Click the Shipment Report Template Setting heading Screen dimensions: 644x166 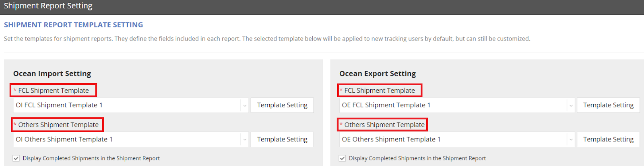pos(74,25)
